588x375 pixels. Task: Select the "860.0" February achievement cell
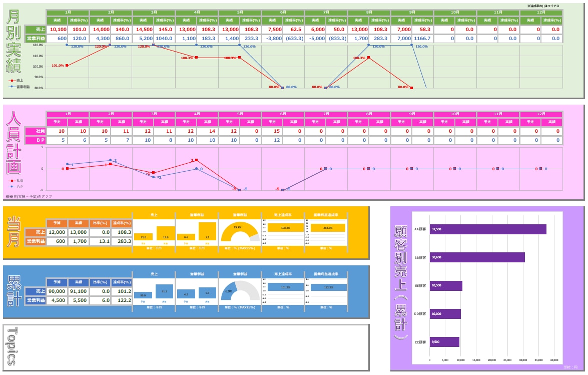click(122, 38)
